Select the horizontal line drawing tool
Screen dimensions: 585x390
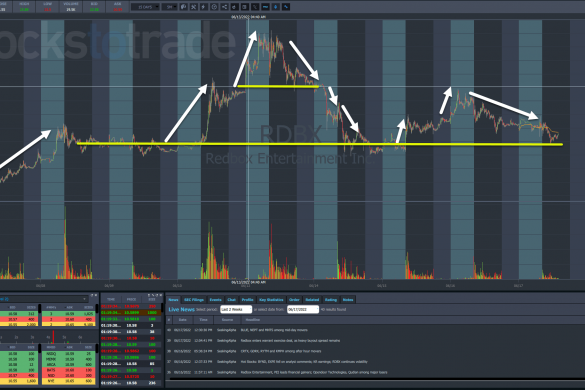click(265, 7)
